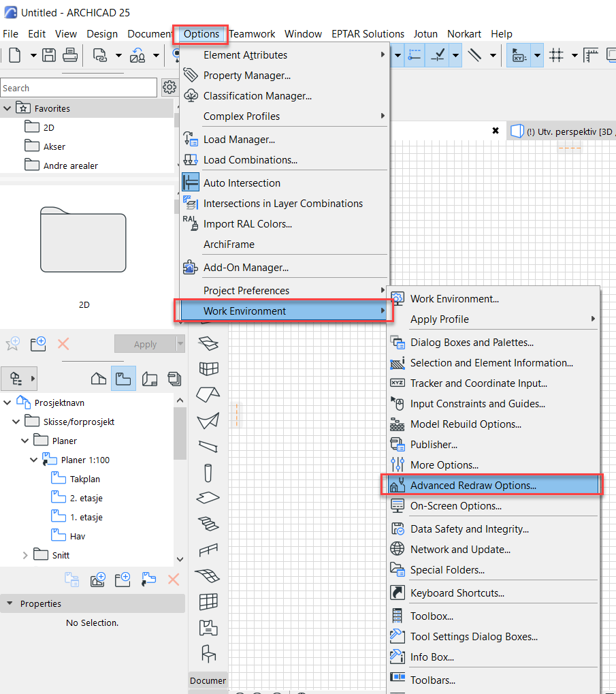The height and width of the screenshot is (694, 616).
Task: Choose Add-On Manager menu entry
Action: coord(246,268)
